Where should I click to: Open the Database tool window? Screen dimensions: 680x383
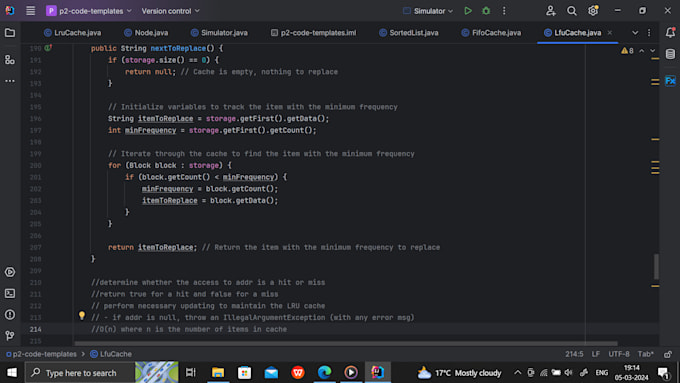point(670,54)
